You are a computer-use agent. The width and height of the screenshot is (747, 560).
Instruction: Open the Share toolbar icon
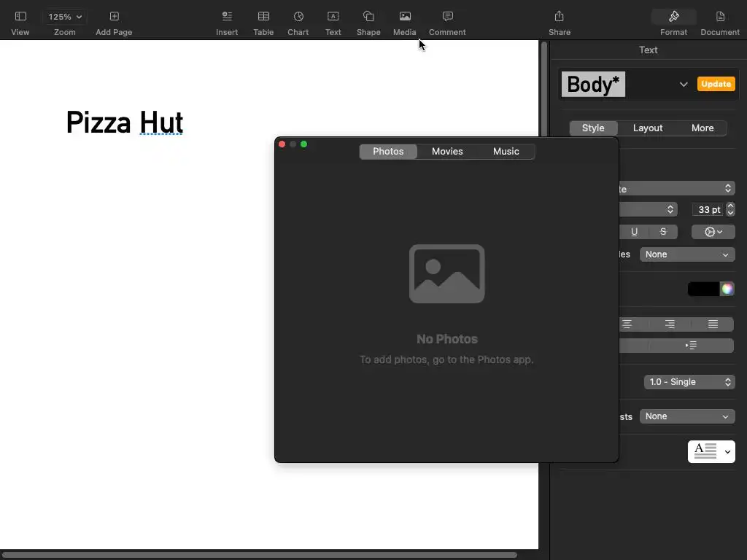pyautogui.click(x=560, y=17)
